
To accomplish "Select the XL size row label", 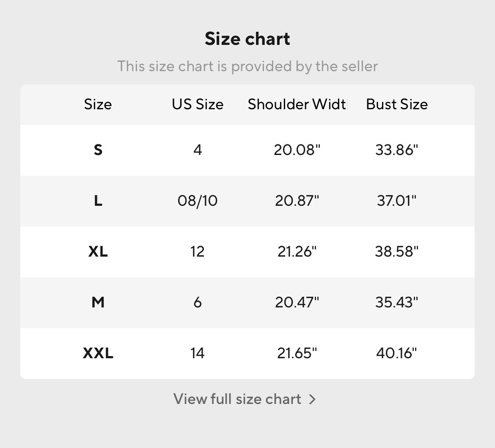I will 98,252.
